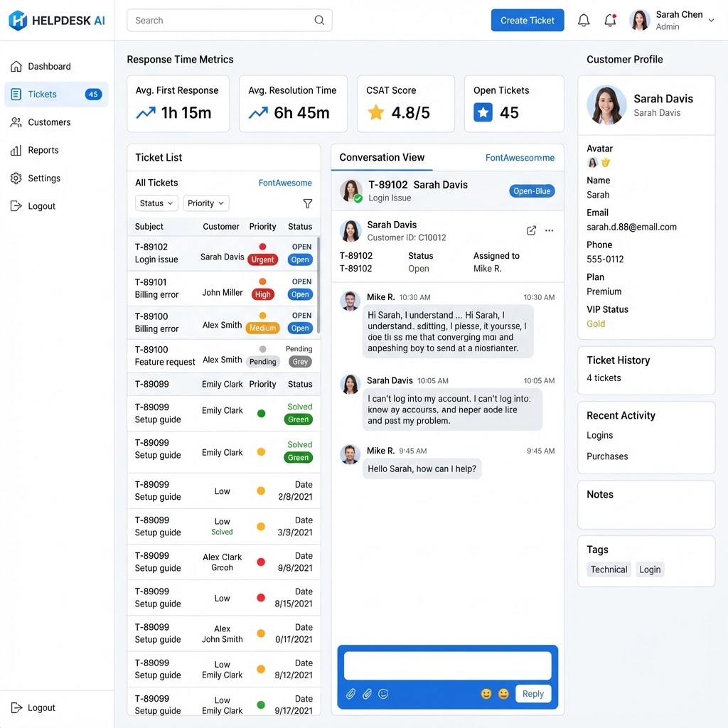Click Sarah Davis photo in Customer Profile
This screenshot has width=728, height=728.
click(x=606, y=105)
